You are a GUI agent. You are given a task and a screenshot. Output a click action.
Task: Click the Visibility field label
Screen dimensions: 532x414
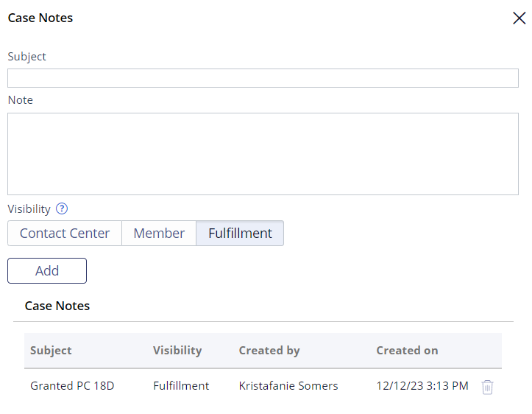click(x=29, y=209)
